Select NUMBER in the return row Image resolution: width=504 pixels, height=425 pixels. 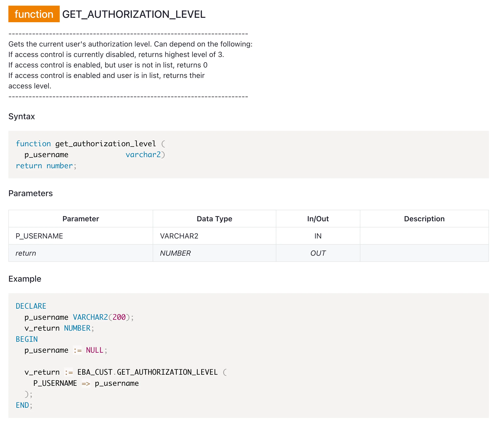[x=175, y=253]
